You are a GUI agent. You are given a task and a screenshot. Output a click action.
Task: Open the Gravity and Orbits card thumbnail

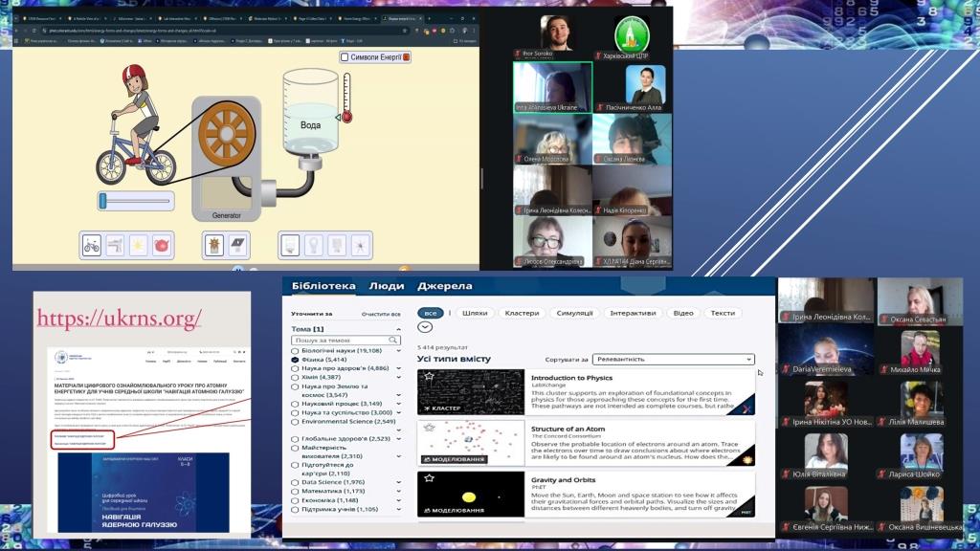471,495
